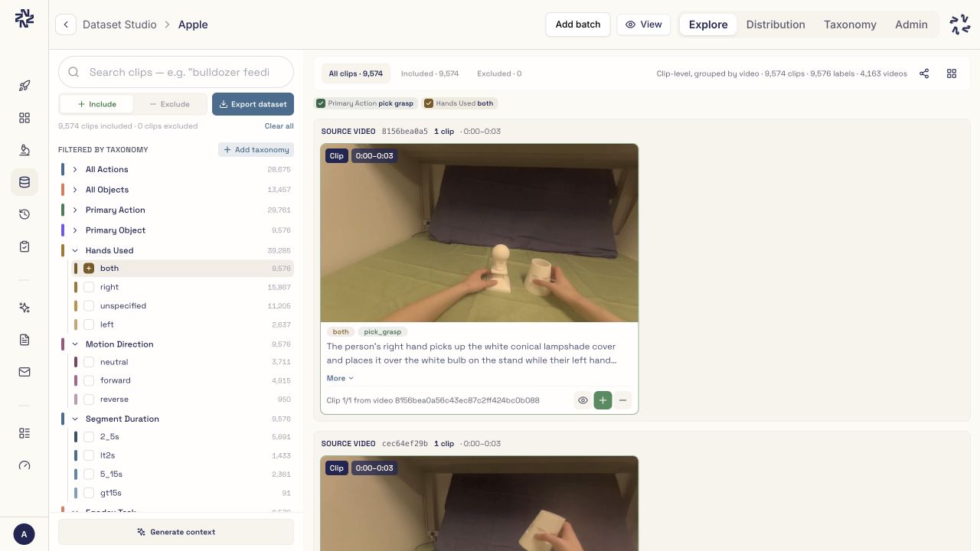Open the mail envelope icon in sidebar

click(24, 372)
